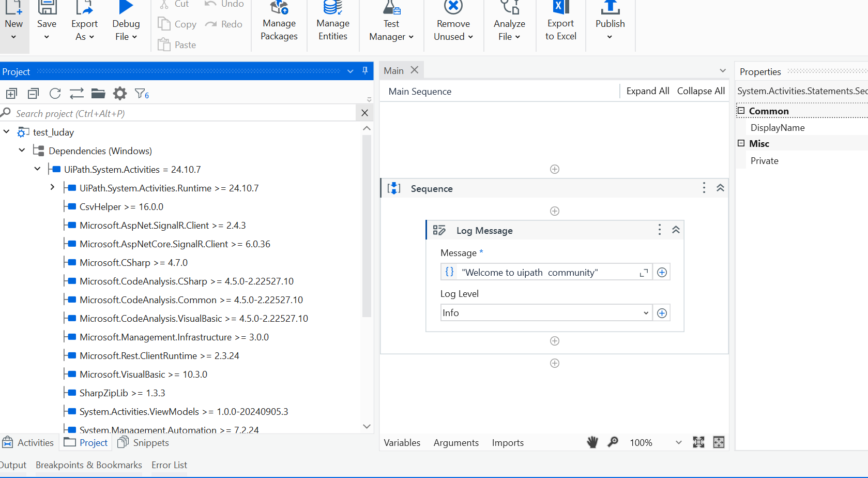The width and height of the screenshot is (868, 478).
Task: Open the zoom percentage dropdown
Action: coord(678,442)
